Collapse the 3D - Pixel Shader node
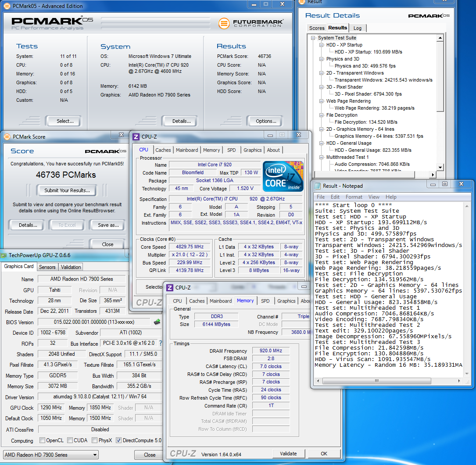The height and width of the screenshot is (465, 476). click(322, 87)
